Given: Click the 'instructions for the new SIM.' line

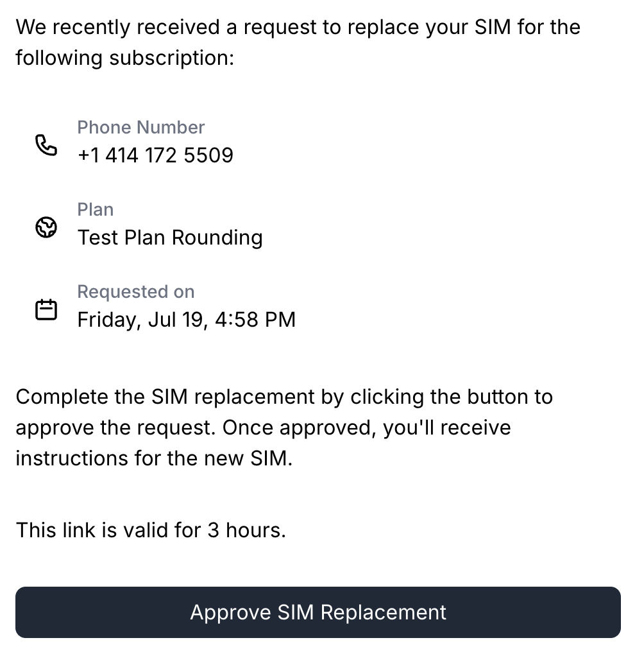Looking at the screenshot, I should pyautogui.click(x=155, y=458).
